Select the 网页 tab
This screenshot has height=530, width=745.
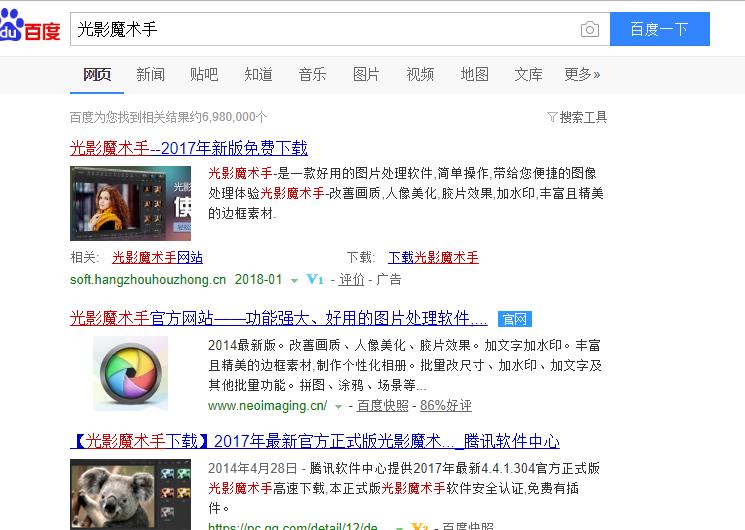(97, 74)
